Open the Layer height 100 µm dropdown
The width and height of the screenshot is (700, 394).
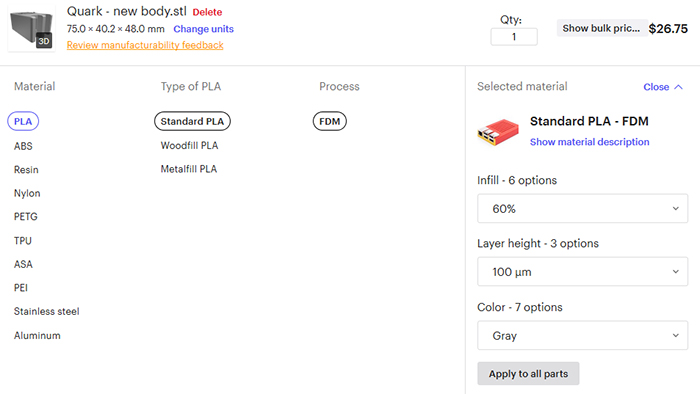582,271
